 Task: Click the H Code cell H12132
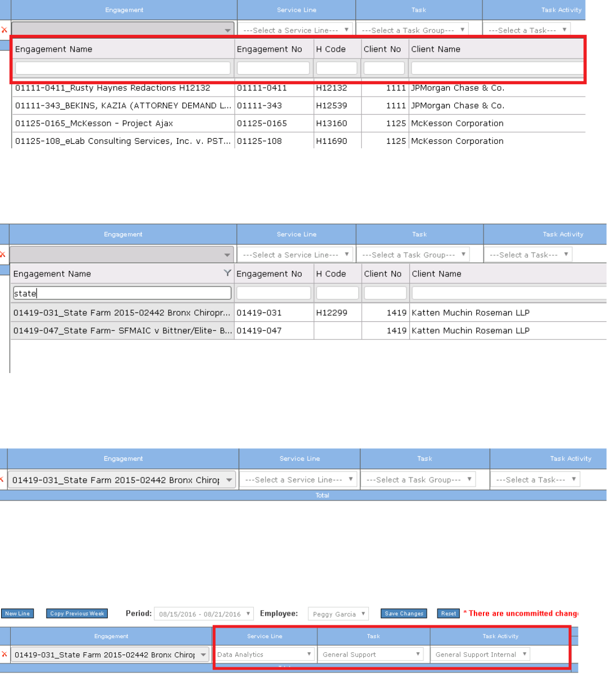pos(331,88)
